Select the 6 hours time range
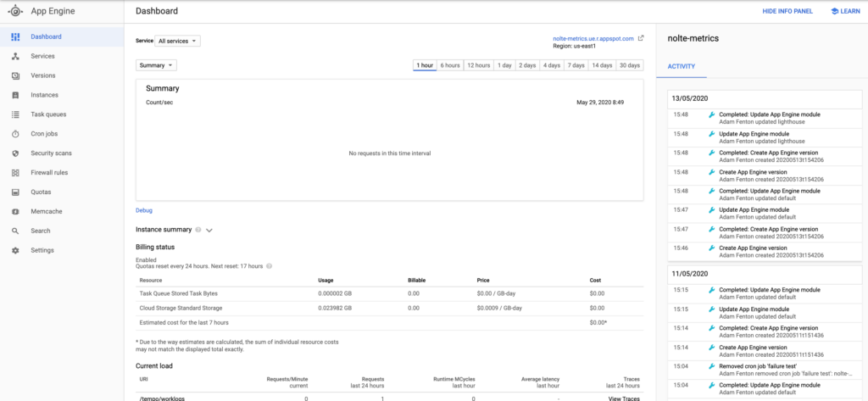 point(449,65)
